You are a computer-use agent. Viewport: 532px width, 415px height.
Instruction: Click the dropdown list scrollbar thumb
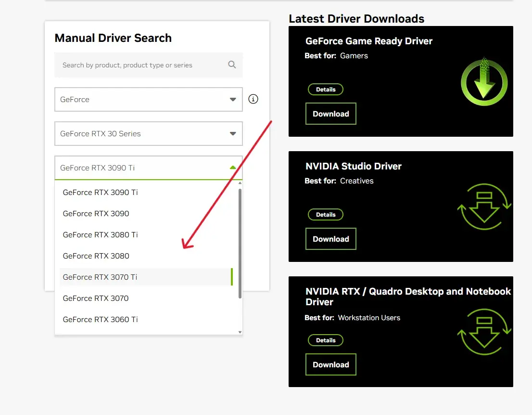240,243
